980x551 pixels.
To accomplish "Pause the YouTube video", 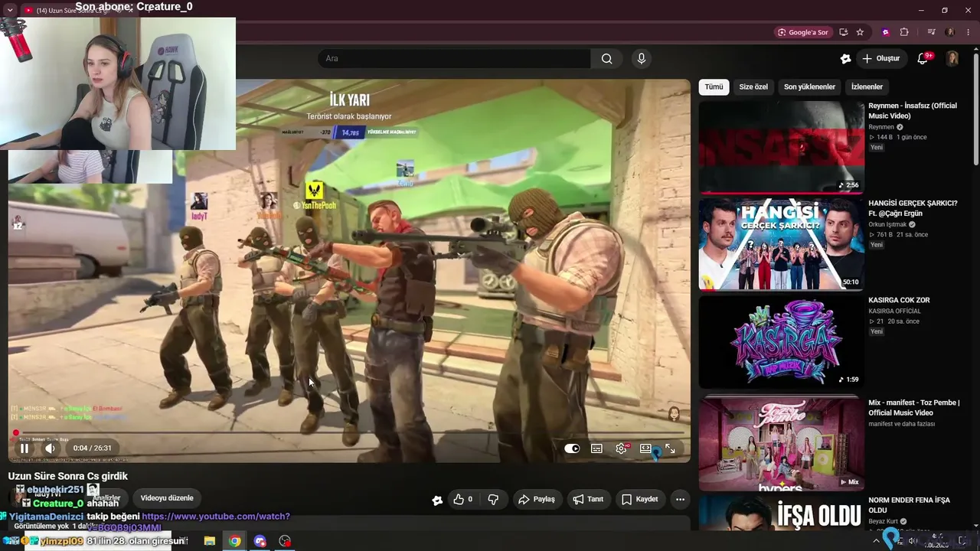I will click(24, 448).
